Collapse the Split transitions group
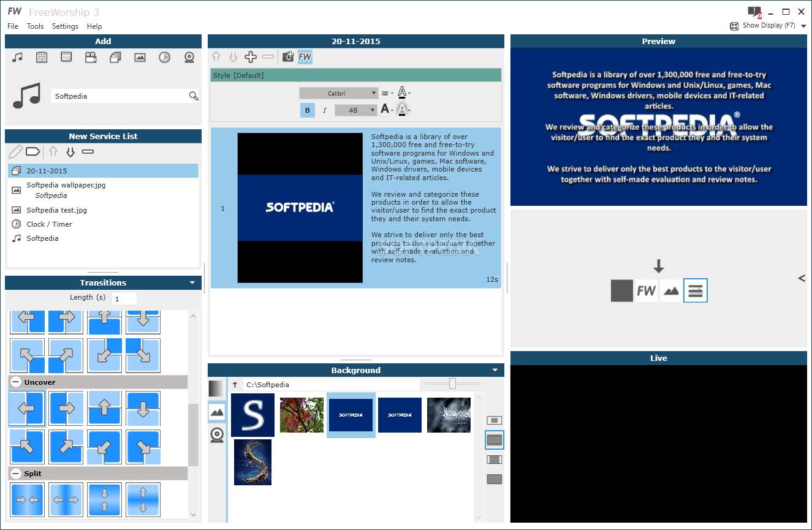 16,473
